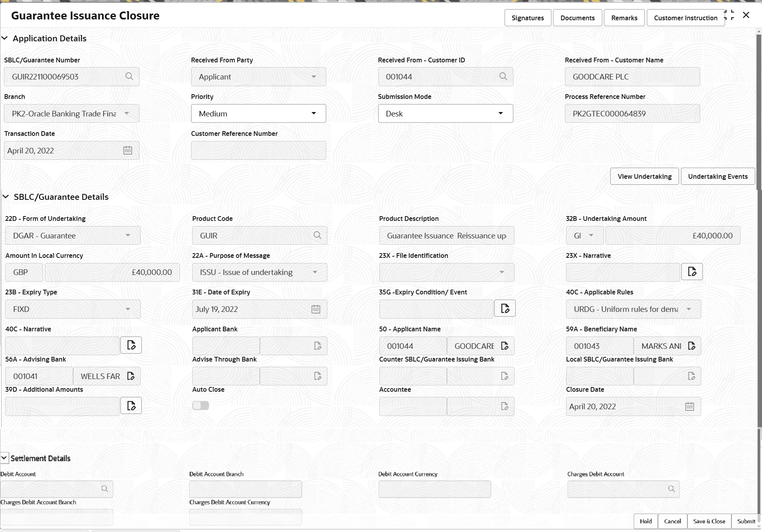Open 35G Expiry Condition/Event edit icon
The width and height of the screenshot is (762, 532).
(505, 308)
